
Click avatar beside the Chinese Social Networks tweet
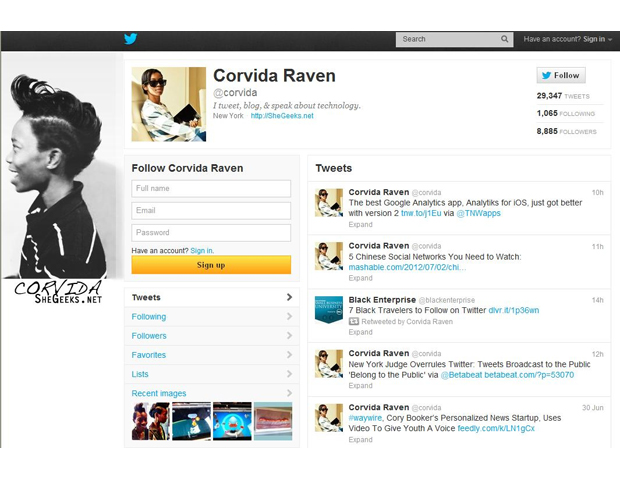coord(329,256)
